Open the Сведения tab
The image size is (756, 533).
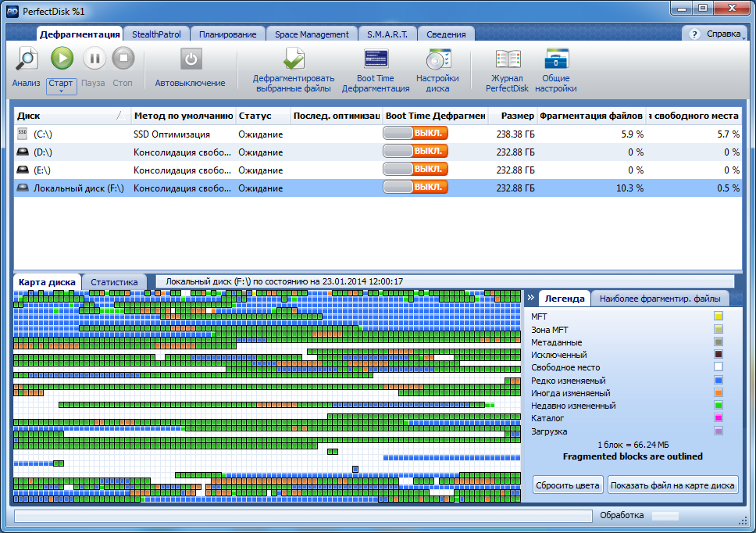(x=446, y=34)
